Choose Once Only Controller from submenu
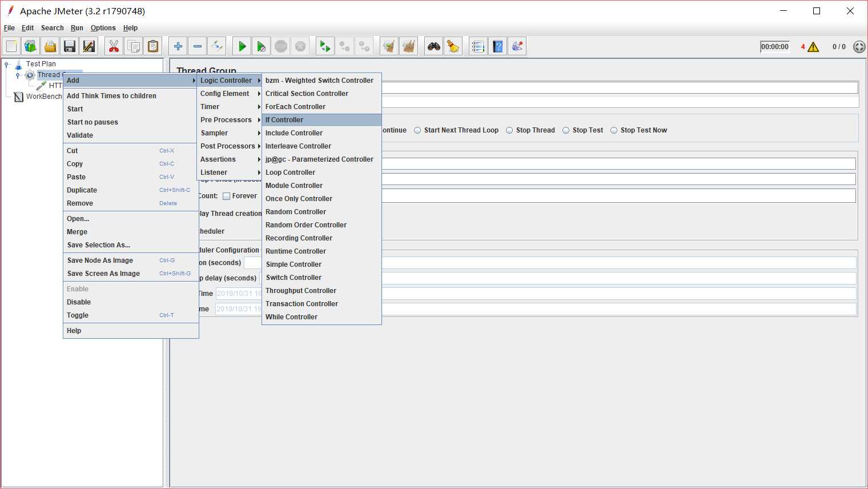The width and height of the screenshot is (868, 489). click(x=322, y=199)
